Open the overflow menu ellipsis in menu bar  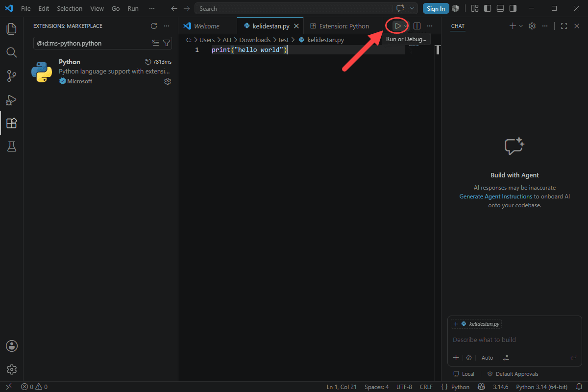pyautogui.click(x=152, y=8)
